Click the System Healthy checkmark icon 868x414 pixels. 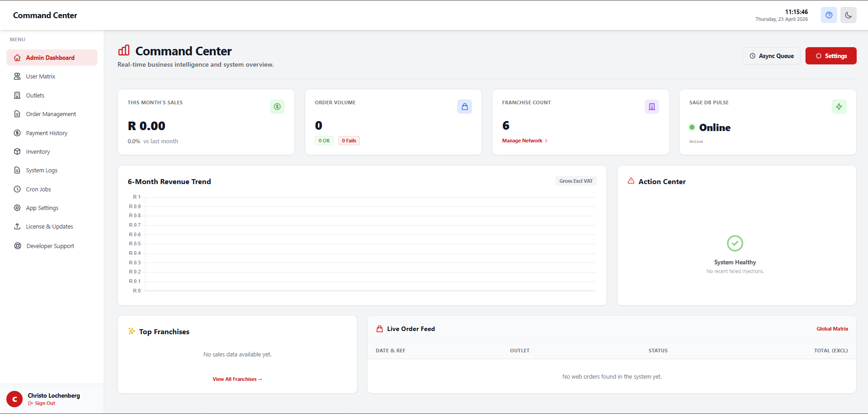click(735, 243)
